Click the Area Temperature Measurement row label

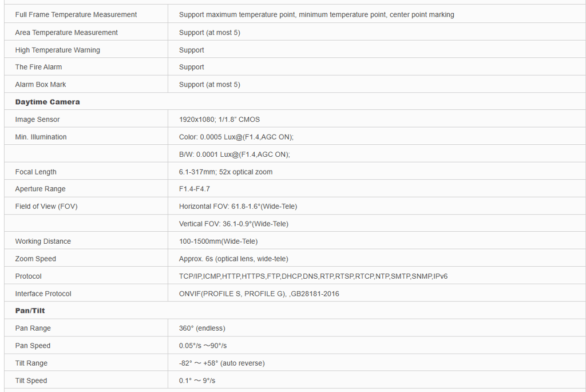click(x=66, y=33)
